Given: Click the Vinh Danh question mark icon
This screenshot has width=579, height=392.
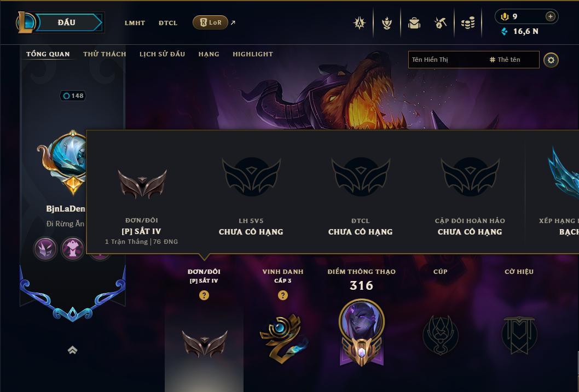Looking at the screenshot, I should pyautogui.click(x=282, y=295).
